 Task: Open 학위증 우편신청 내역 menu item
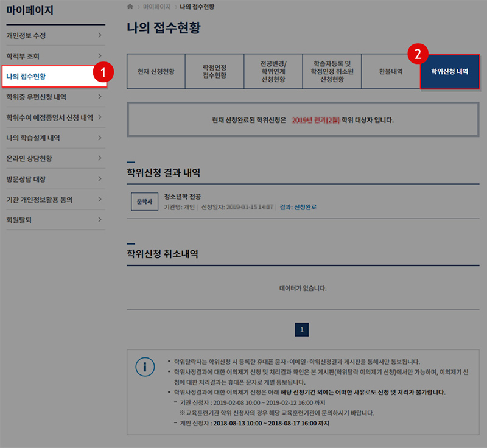coord(37,97)
